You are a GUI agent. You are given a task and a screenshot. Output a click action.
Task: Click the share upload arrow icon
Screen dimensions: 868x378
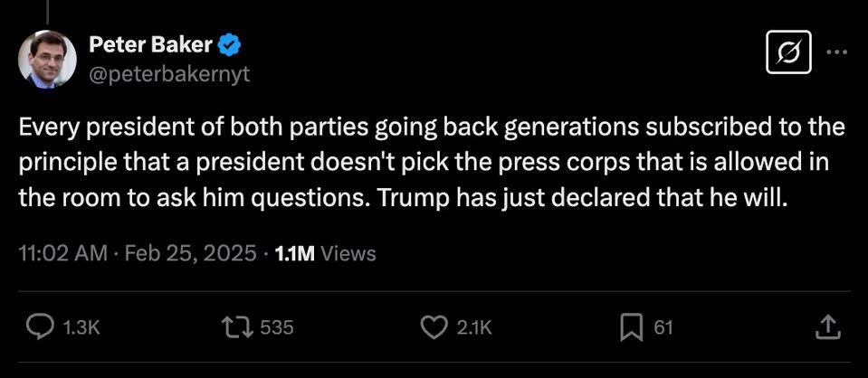point(827,327)
